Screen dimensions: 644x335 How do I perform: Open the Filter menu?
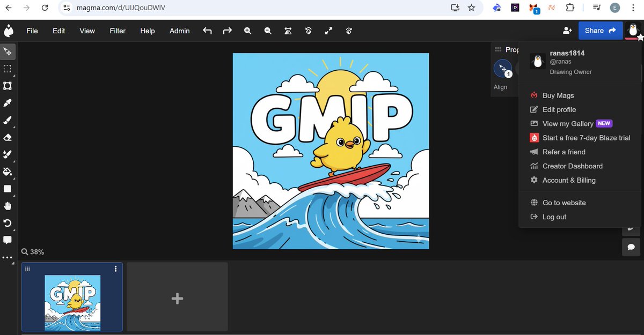point(118,31)
